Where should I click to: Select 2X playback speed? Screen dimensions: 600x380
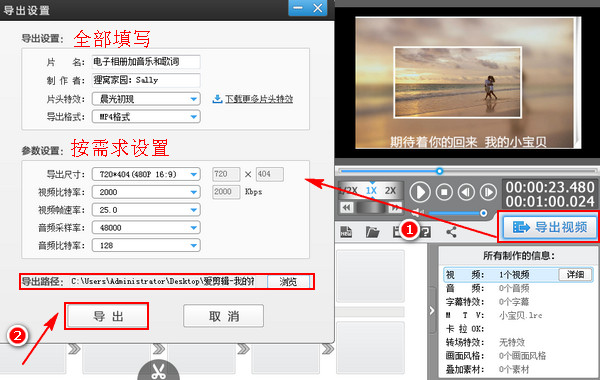390,191
